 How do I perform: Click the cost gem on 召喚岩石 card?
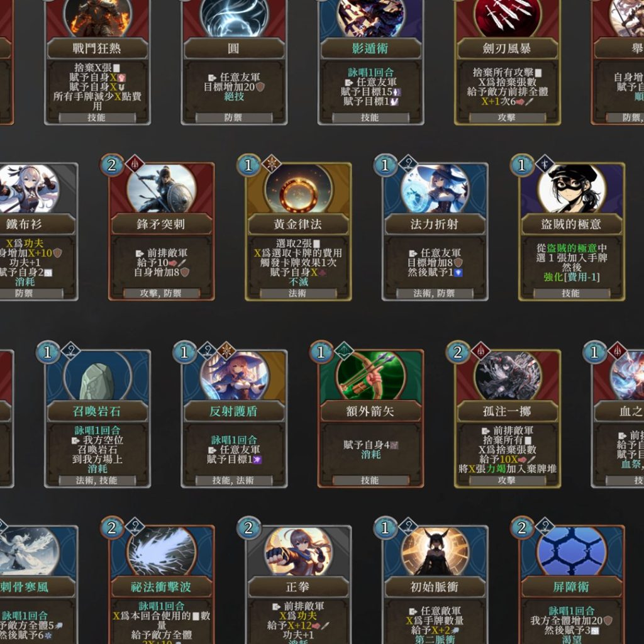[48, 352]
